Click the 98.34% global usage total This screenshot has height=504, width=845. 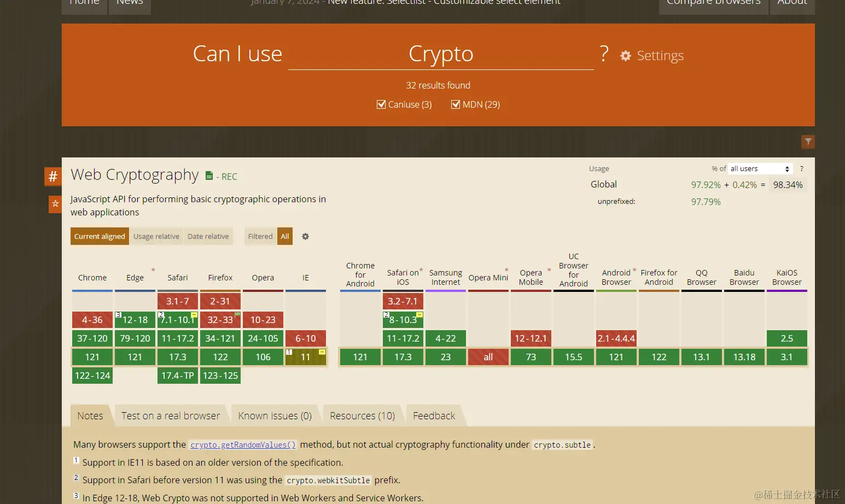(x=788, y=185)
